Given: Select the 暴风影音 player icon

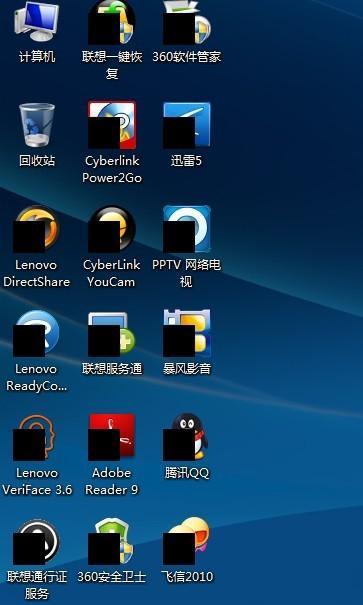Looking at the screenshot, I should [x=187, y=333].
